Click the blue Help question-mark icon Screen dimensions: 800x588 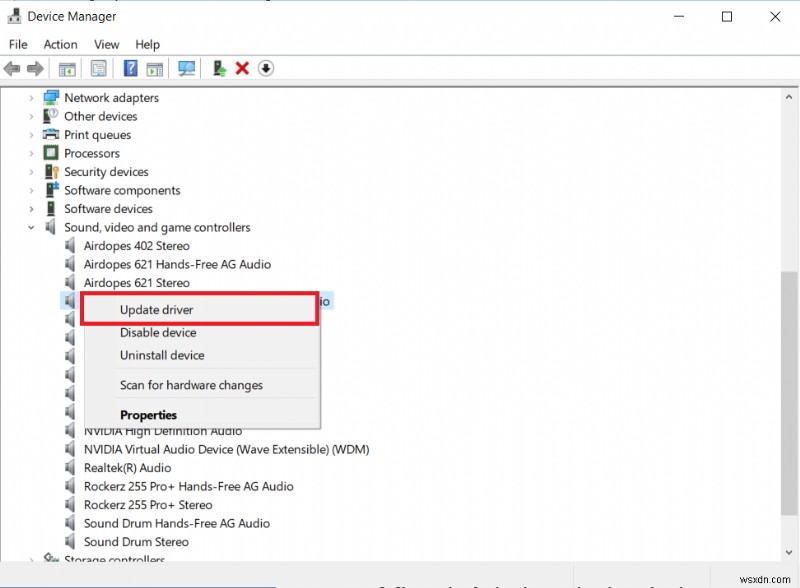coord(131,68)
